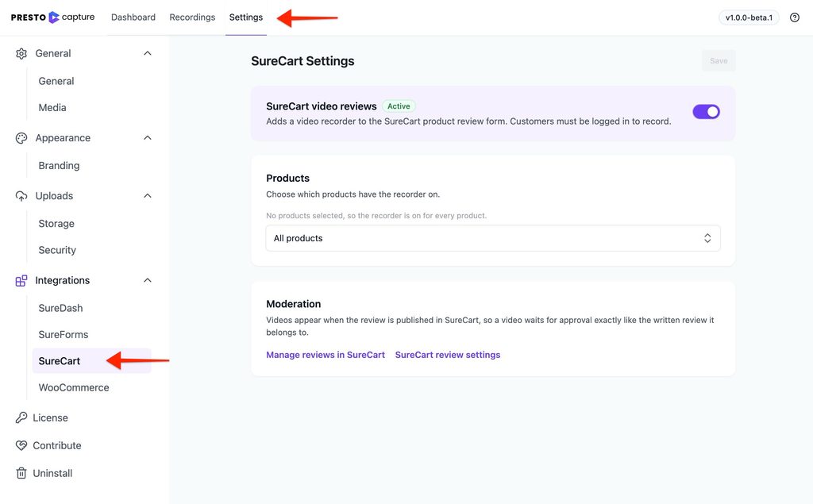Open the SureDash integration

click(x=60, y=308)
